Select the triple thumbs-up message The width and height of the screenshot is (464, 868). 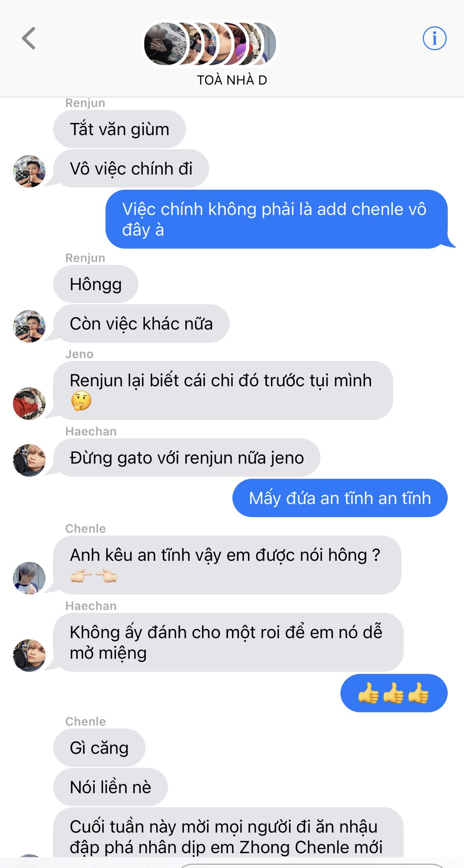(394, 693)
